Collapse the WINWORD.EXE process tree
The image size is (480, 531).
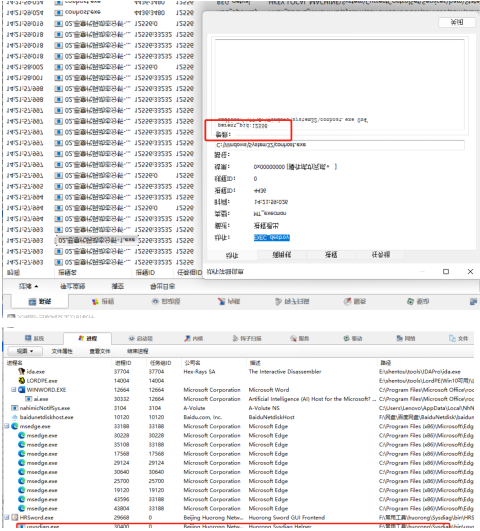click(x=14, y=390)
